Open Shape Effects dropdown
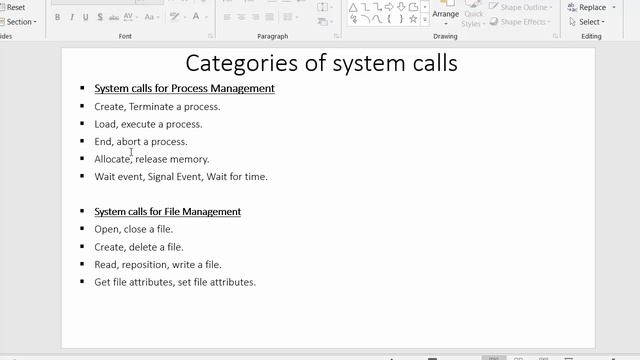Image resolution: width=640 pixels, height=360 pixels. (521, 22)
